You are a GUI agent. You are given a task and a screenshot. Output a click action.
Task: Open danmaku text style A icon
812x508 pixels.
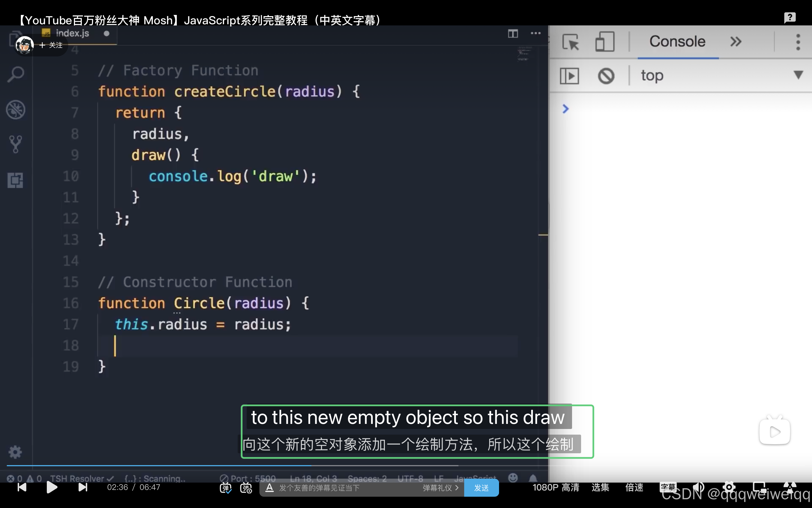pyautogui.click(x=270, y=488)
